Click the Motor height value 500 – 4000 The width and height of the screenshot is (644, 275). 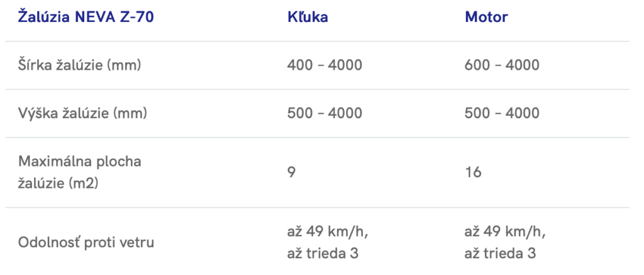tap(502, 114)
